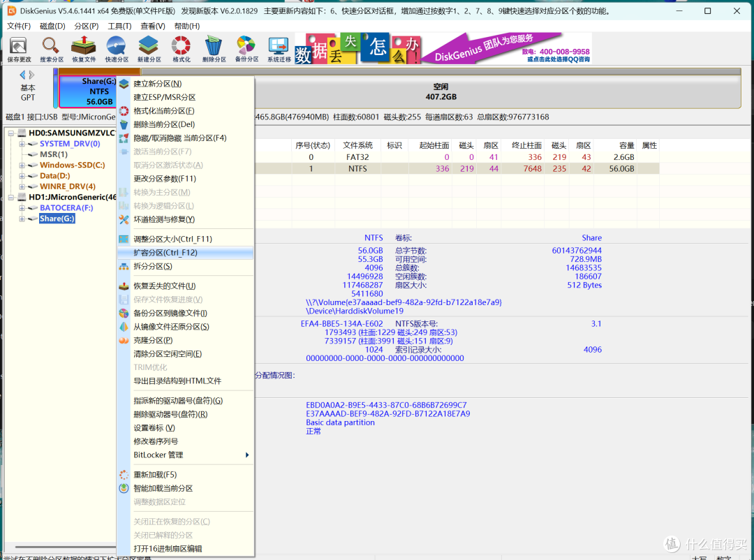Viewport: 754px width, 560px height.
Task: Choose 修改卷序列号 menu entry
Action: pos(186,441)
